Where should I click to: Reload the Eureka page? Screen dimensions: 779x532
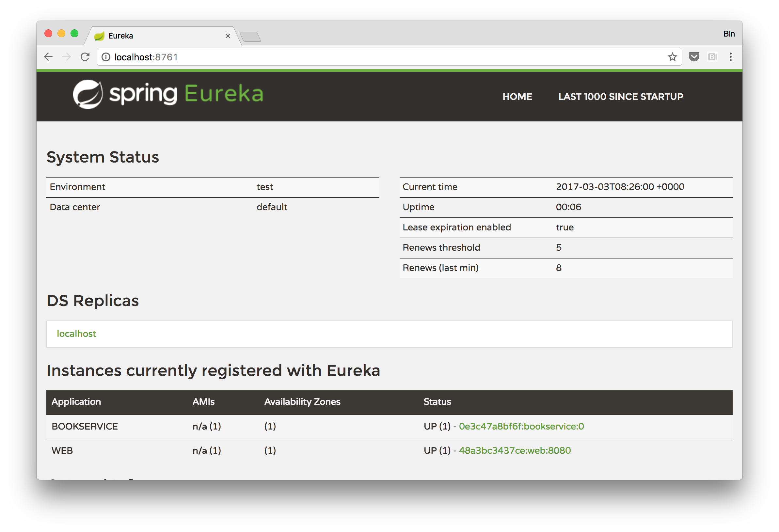[85, 57]
